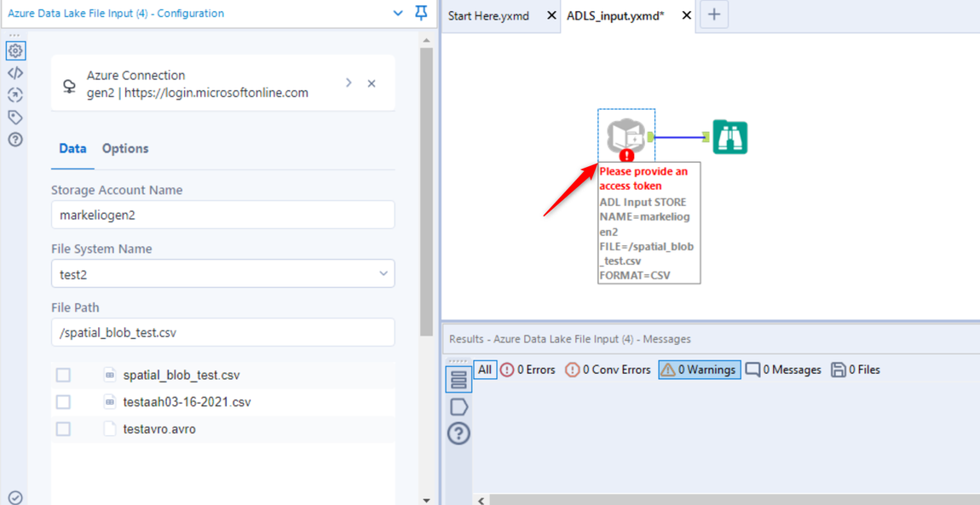Click the cloud icon on Azure Connection card
This screenshot has height=505, width=980.
tap(70, 86)
